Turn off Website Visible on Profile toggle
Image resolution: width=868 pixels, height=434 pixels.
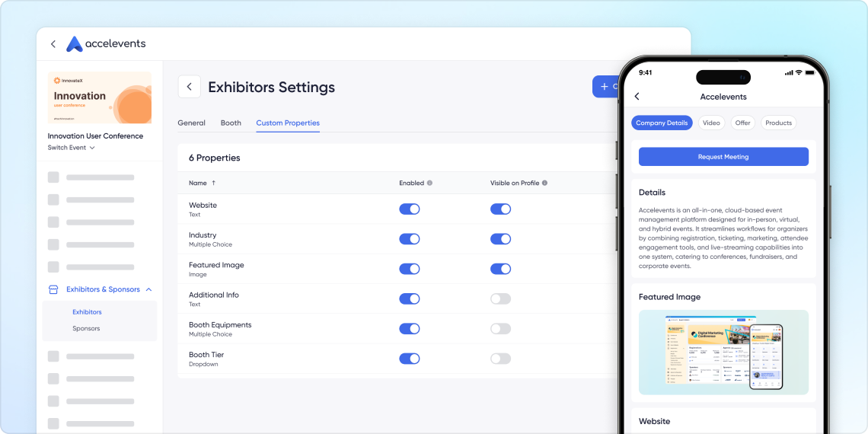[500, 209]
